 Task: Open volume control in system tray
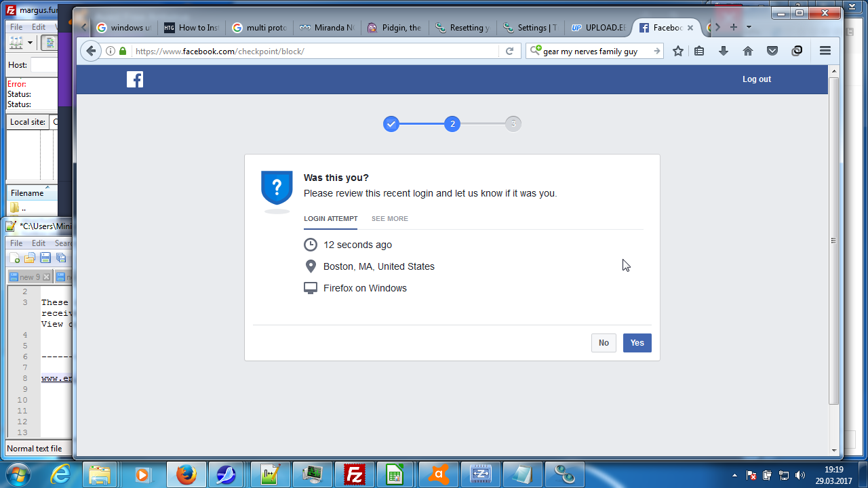point(800,475)
